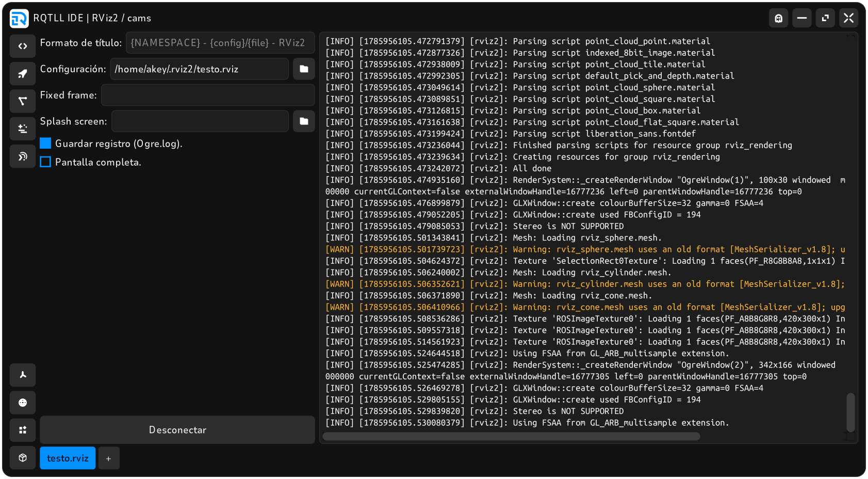Open the node graph sidebar icon
The height and width of the screenshot is (479, 868).
[23, 101]
